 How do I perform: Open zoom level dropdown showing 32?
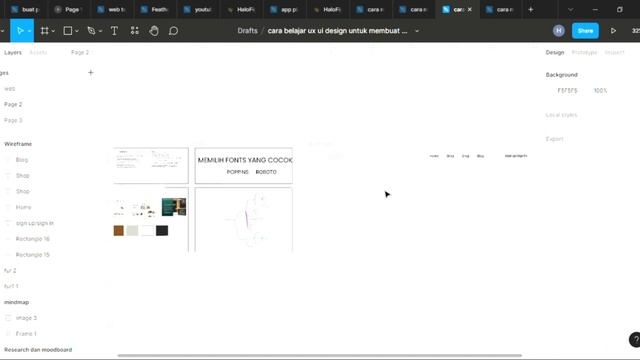pos(636,31)
